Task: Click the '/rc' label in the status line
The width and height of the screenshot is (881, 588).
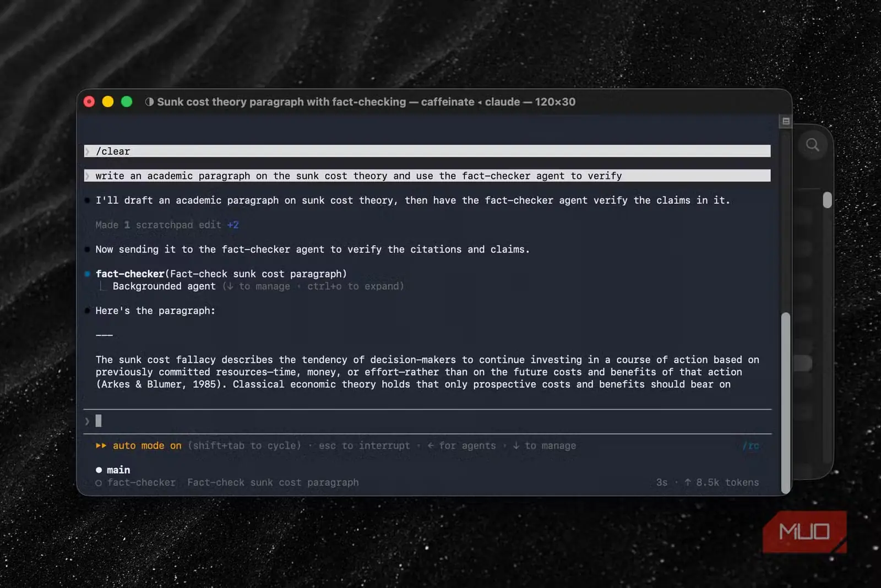Action: click(x=751, y=445)
